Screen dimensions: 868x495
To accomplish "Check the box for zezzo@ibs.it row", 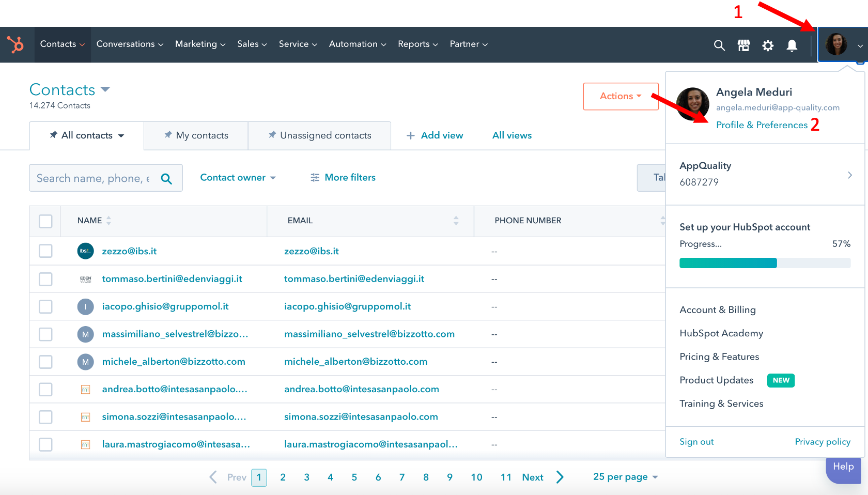I will 45,251.
